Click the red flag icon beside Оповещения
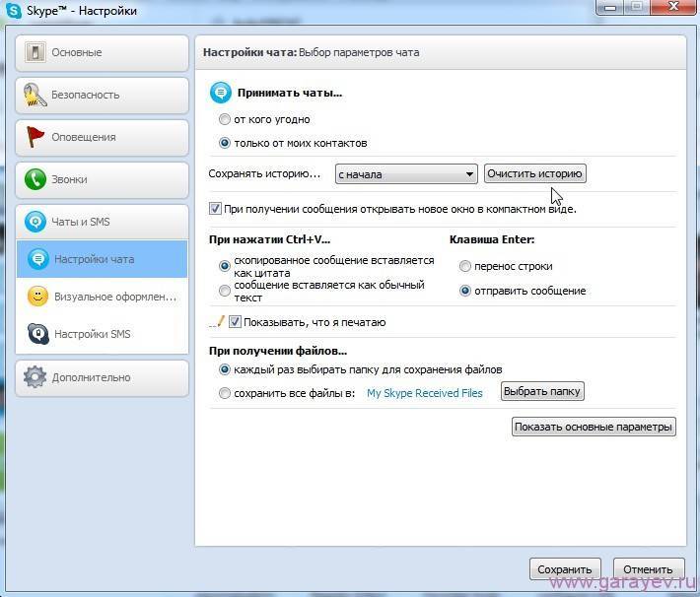 click(35, 137)
